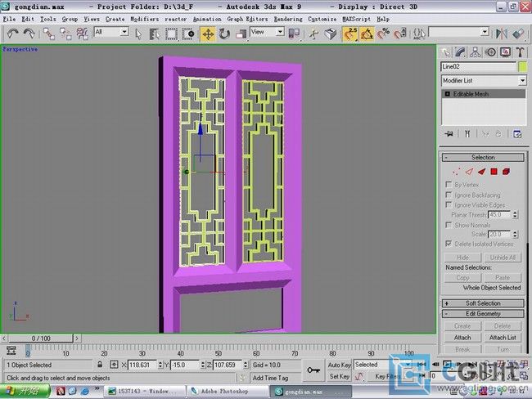Toggle the Angle Snap icon

367,34
